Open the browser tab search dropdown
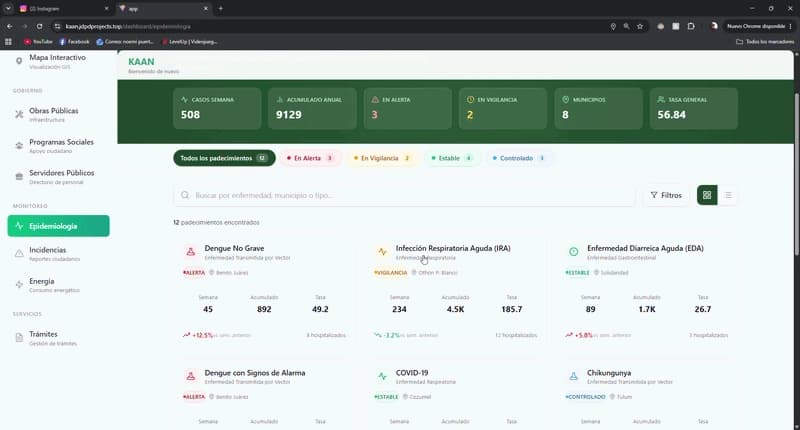This screenshot has width=800, height=430. (x=8, y=9)
